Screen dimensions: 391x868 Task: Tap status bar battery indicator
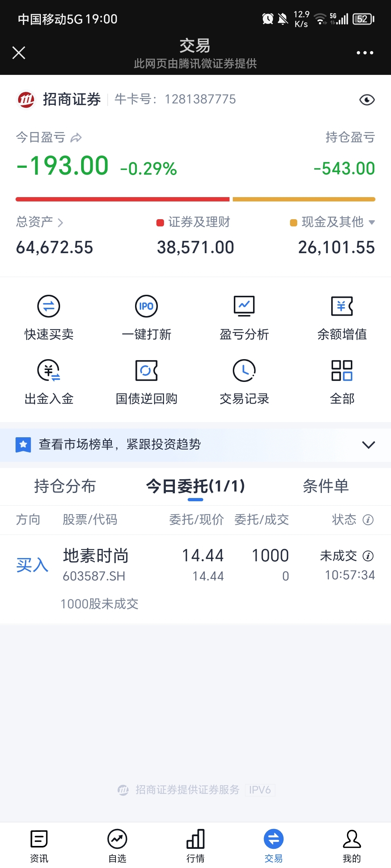coord(363,19)
